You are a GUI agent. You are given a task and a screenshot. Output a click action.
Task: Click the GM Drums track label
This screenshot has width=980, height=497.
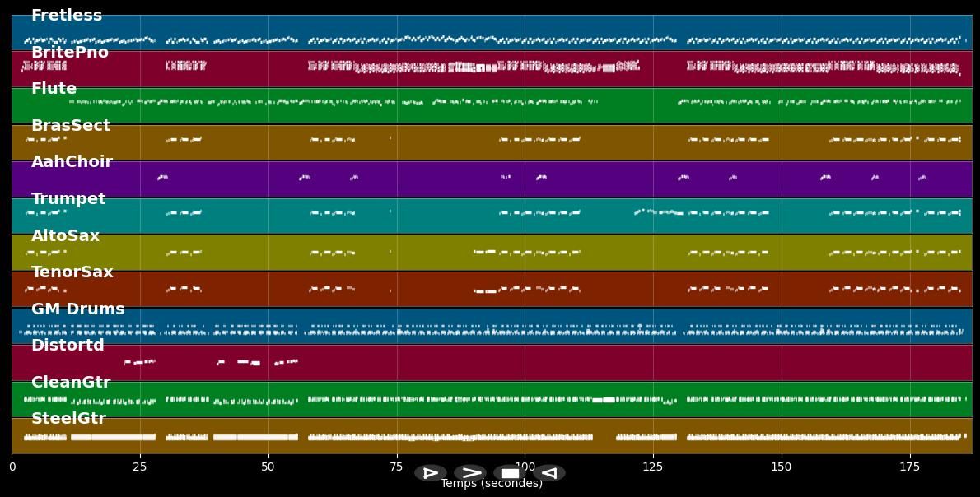tap(77, 309)
